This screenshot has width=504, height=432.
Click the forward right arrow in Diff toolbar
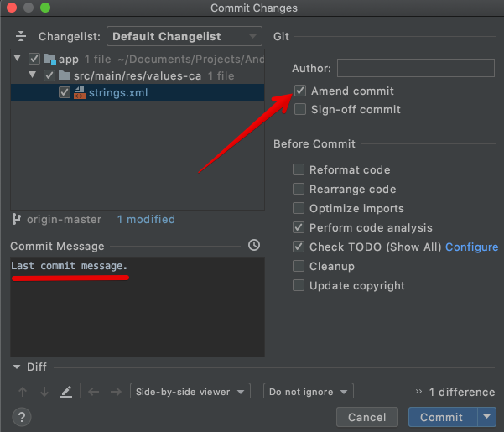click(116, 392)
